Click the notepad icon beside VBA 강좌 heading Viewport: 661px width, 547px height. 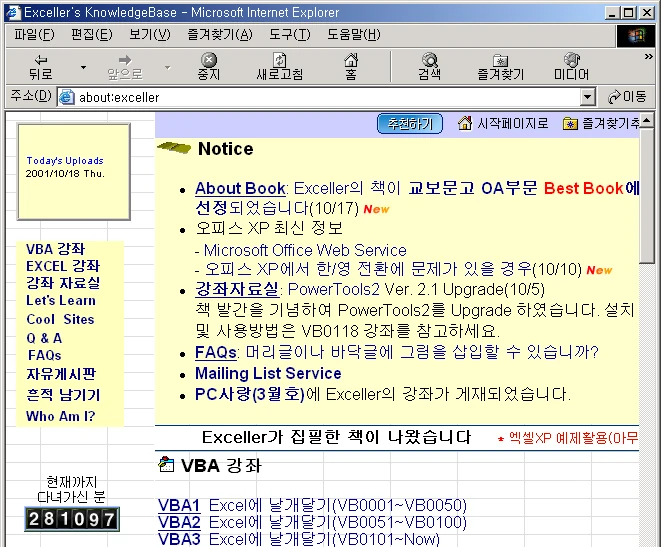coord(166,464)
